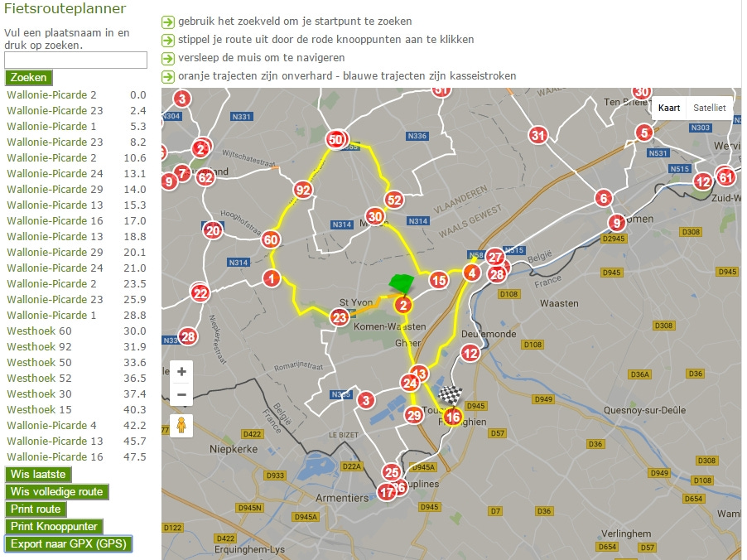
Task: Select node 1 on the yellow route
Action: [272, 278]
